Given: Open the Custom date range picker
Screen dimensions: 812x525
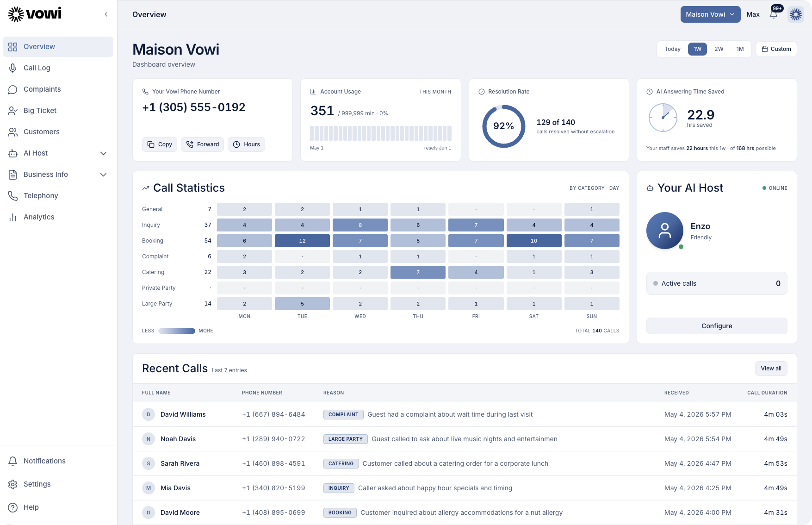Looking at the screenshot, I should coord(776,49).
